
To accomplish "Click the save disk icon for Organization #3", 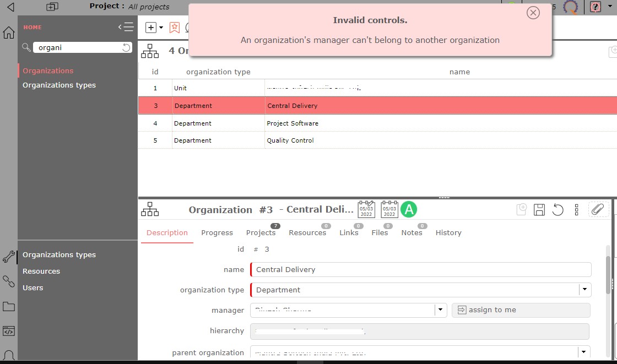I will [x=539, y=210].
